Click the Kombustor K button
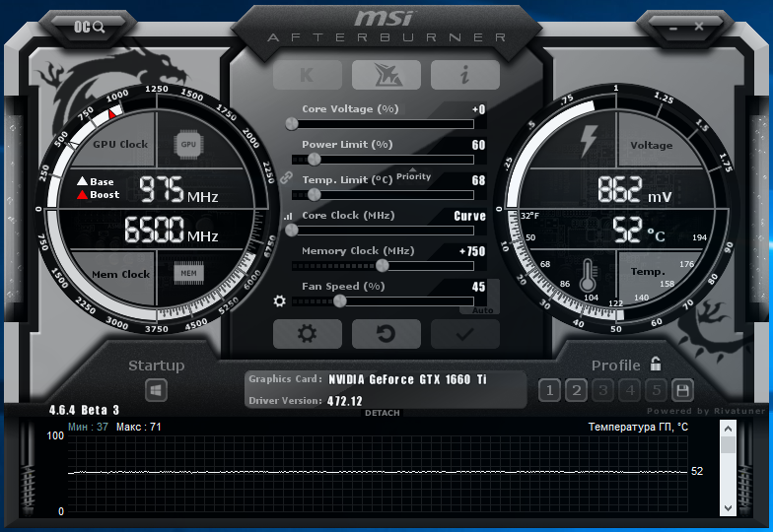The image size is (773, 532). (x=308, y=75)
